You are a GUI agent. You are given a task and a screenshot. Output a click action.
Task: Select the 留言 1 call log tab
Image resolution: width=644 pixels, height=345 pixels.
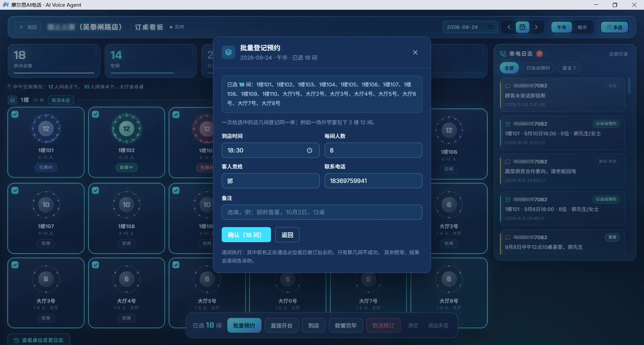point(569,68)
